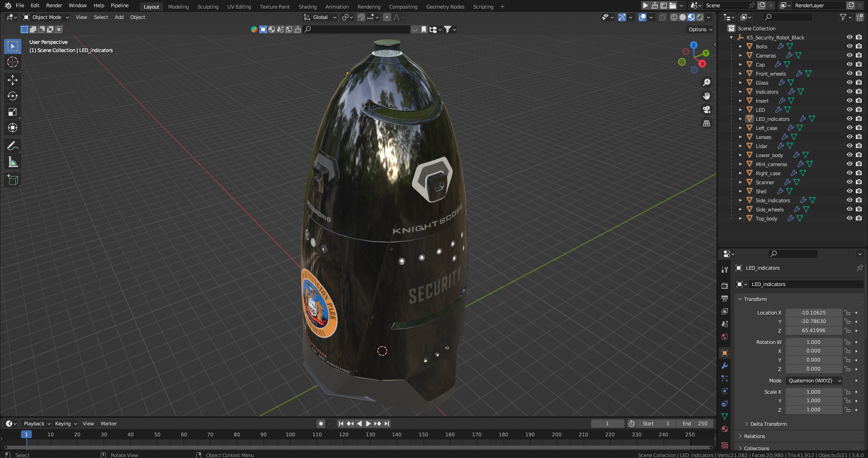
Task: Switch to solid viewport shading
Action: point(683,17)
